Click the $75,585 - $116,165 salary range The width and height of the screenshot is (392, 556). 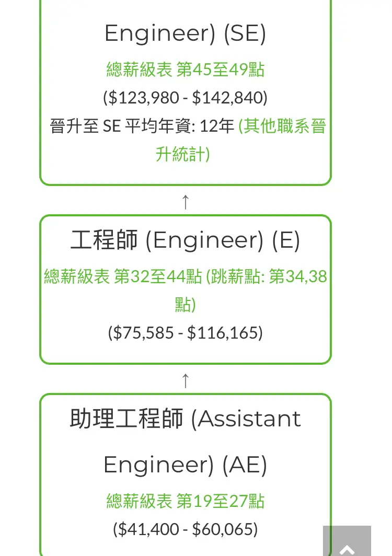pyautogui.click(x=185, y=332)
